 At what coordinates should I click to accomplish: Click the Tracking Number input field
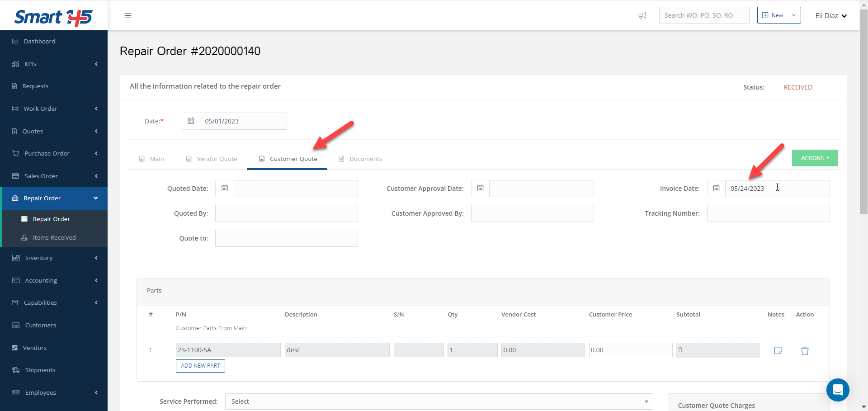(768, 213)
